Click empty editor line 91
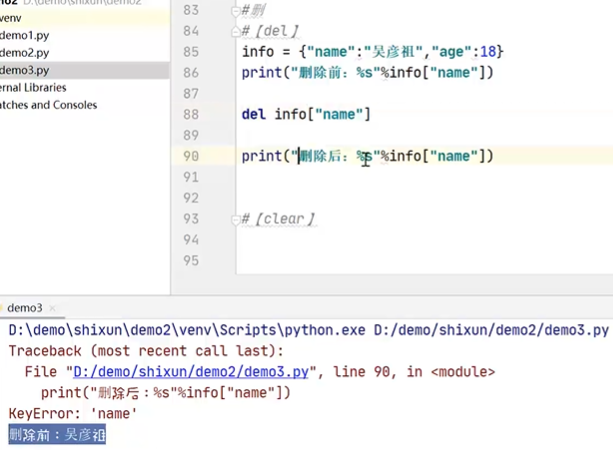 424,177
